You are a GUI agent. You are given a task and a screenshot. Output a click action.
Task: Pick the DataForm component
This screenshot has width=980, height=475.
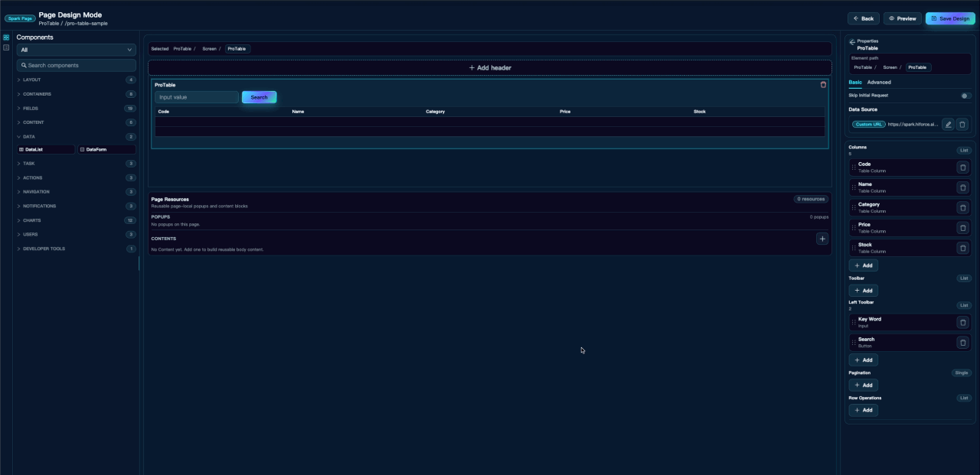(x=106, y=149)
